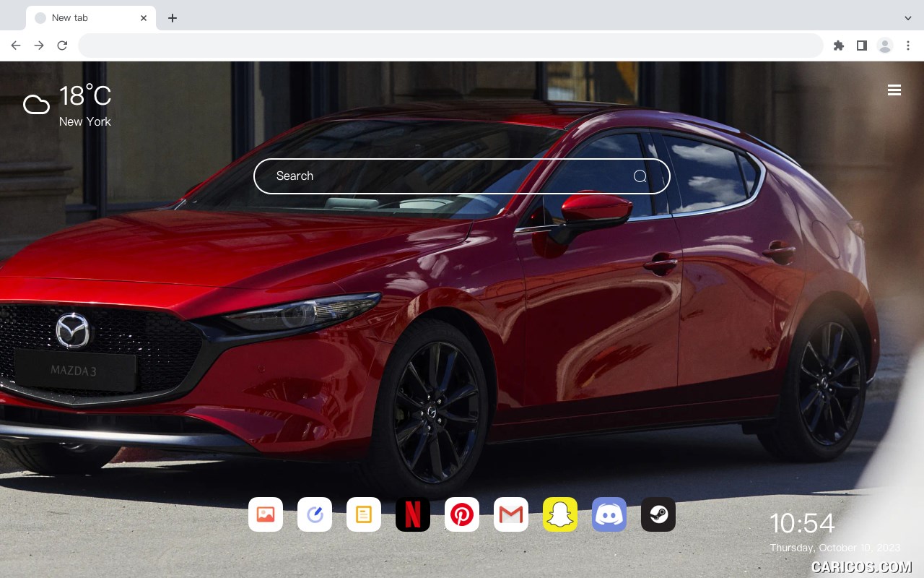This screenshot has height=578, width=924.
Task: Open the blue checkmark tasks shortcut
Action: (315, 514)
